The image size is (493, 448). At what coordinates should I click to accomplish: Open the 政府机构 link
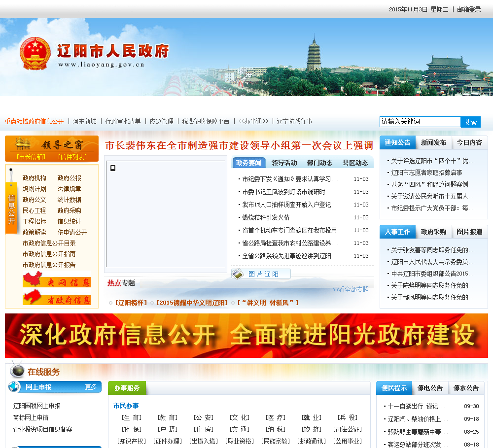click(35, 178)
